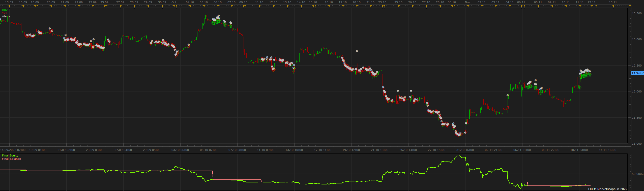Click the 13.500 price scale label
Viewport: 644px width, 191px height.
point(637,13)
